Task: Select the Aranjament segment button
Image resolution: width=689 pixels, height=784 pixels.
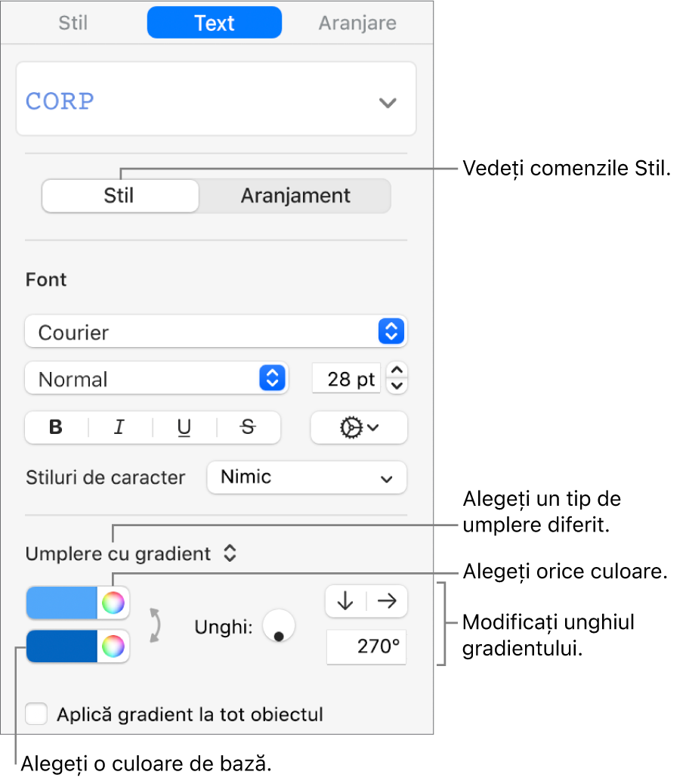Action: click(295, 196)
